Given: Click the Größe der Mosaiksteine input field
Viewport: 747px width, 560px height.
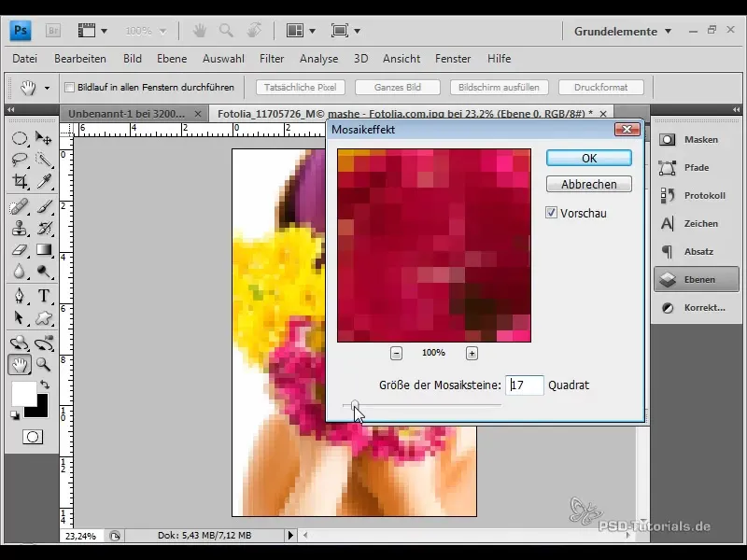Looking at the screenshot, I should [x=524, y=385].
